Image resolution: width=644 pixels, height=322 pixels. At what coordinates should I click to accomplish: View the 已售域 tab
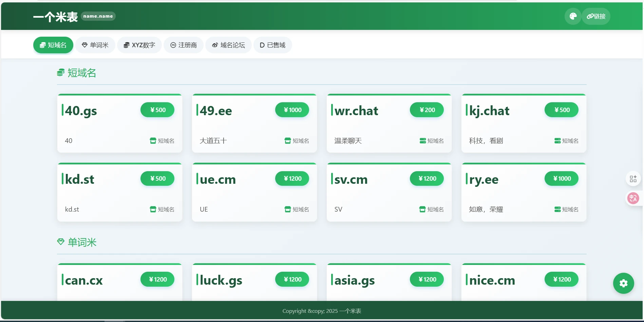[x=272, y=45]
